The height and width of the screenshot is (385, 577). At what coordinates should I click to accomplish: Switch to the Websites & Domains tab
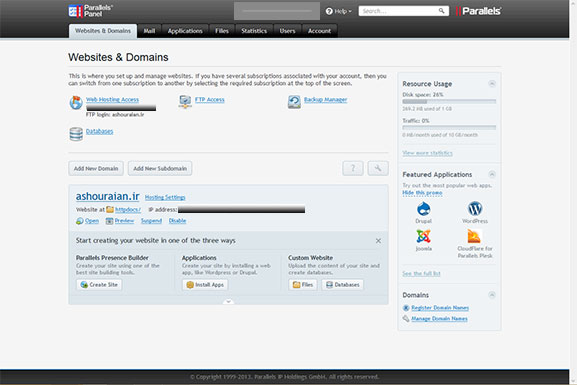tap(103, 31)
